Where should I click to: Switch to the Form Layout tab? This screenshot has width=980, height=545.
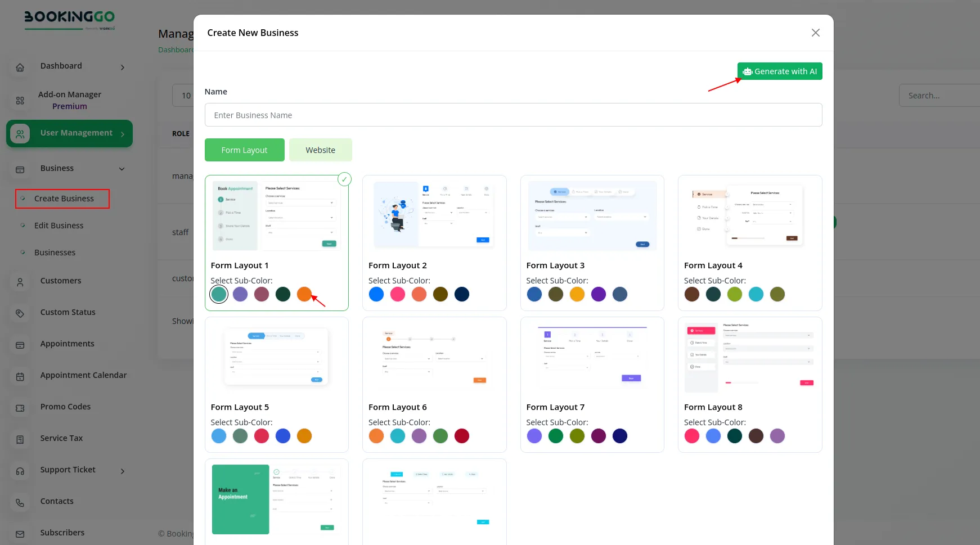(x=244, y=150)
